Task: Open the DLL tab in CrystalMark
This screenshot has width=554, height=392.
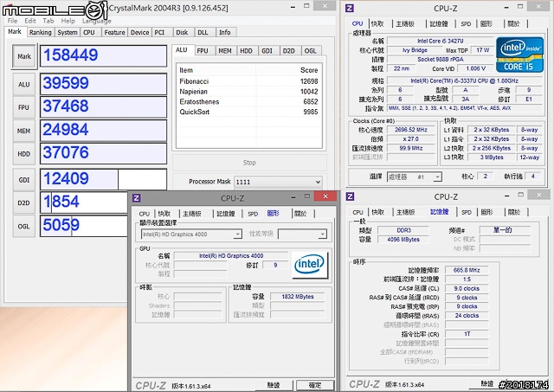Action: click(203, 33)
